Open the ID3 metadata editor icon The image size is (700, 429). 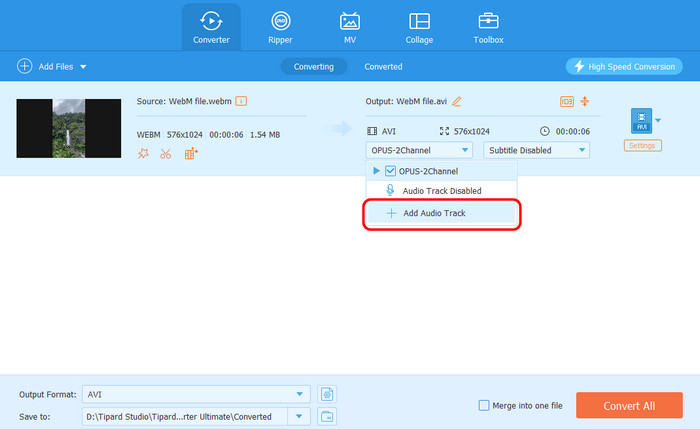(x=567, y=101)
